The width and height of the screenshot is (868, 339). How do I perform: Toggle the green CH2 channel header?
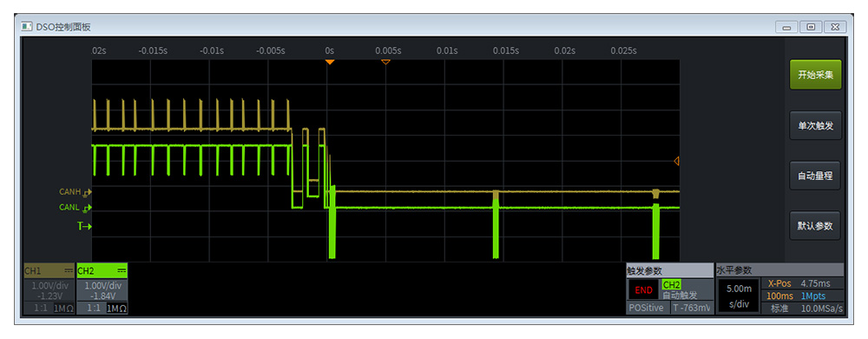102,271
